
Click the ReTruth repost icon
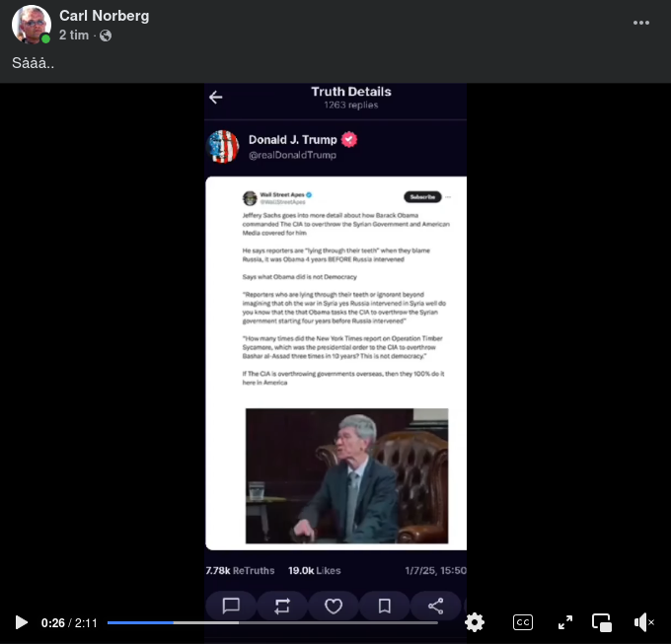[x=282, y=606]
